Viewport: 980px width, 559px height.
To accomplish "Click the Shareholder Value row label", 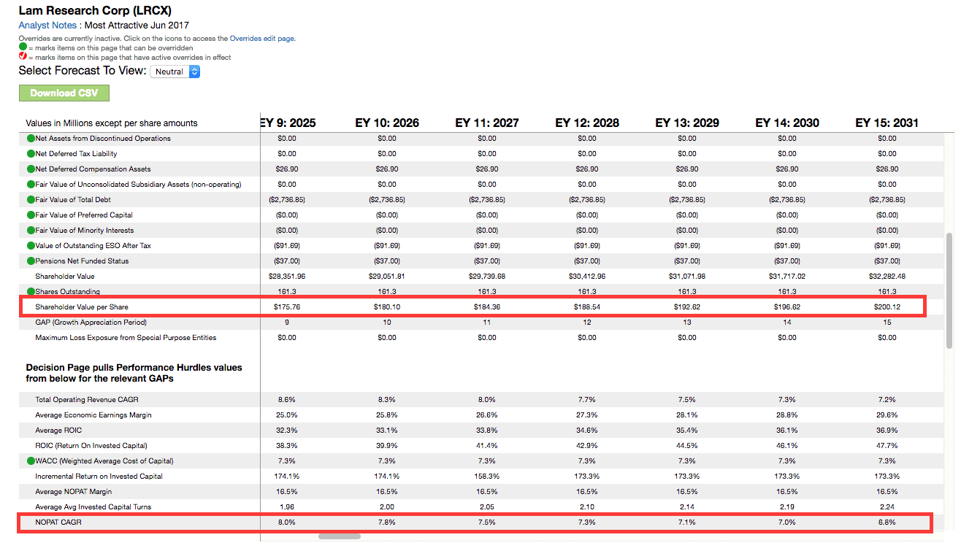I will pyautogui.click(x=65, y=277).
